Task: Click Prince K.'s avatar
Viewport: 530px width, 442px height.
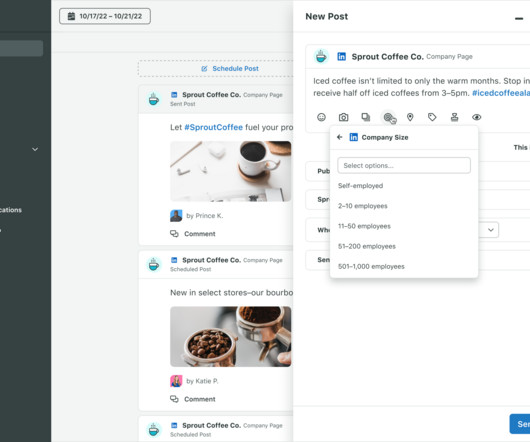Action: [176, 216]
